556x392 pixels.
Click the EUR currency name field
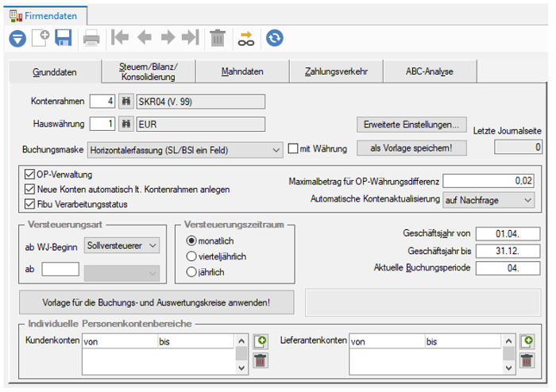click(201, 125)
